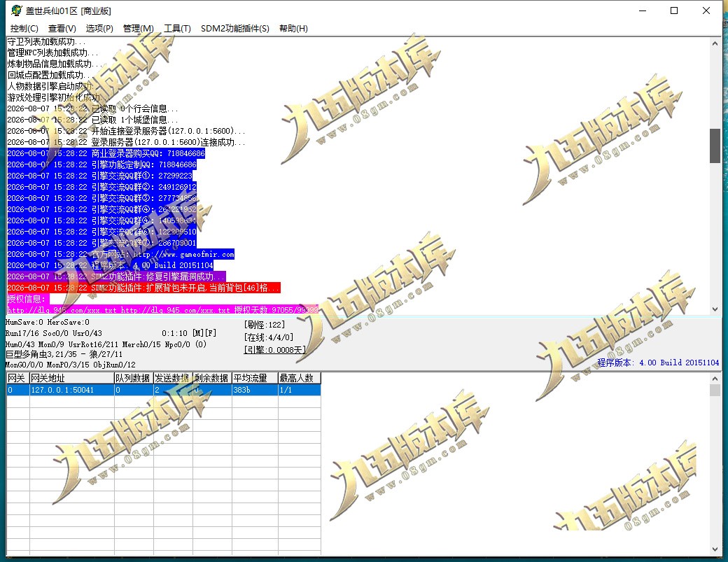The image size is (728, 562).
Task: Click the red 扩展背包未开启 log line
Action: coord(144,288)
